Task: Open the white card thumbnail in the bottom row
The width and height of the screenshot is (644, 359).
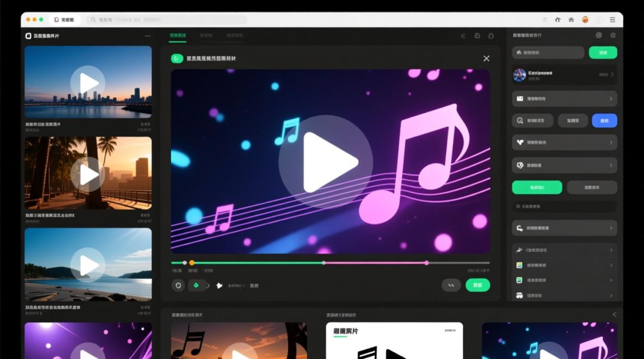Action: point(394,340)
